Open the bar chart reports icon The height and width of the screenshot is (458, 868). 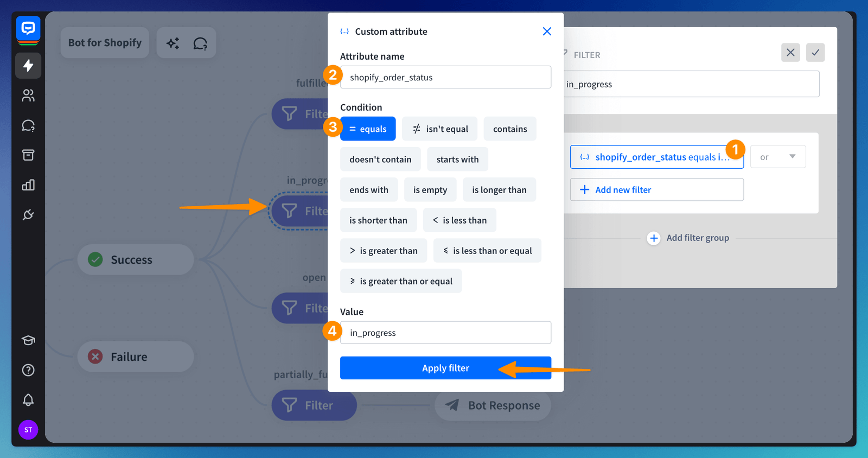coord(28,185)
